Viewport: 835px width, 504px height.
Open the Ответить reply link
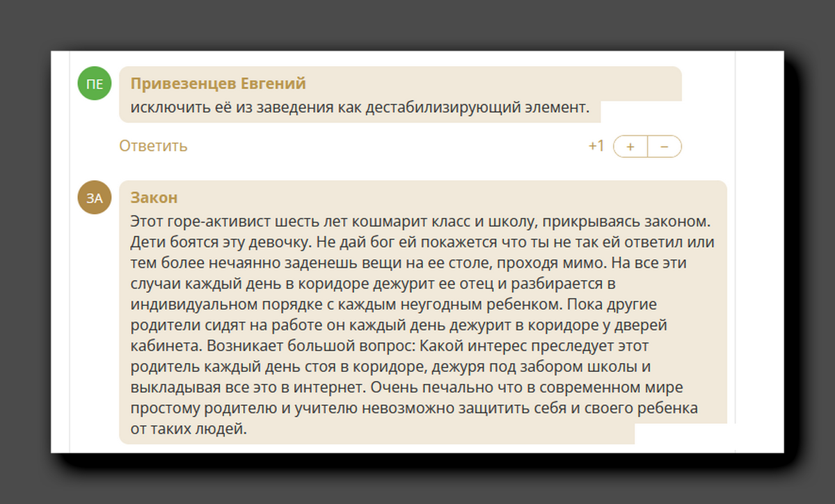pos(152,146)
